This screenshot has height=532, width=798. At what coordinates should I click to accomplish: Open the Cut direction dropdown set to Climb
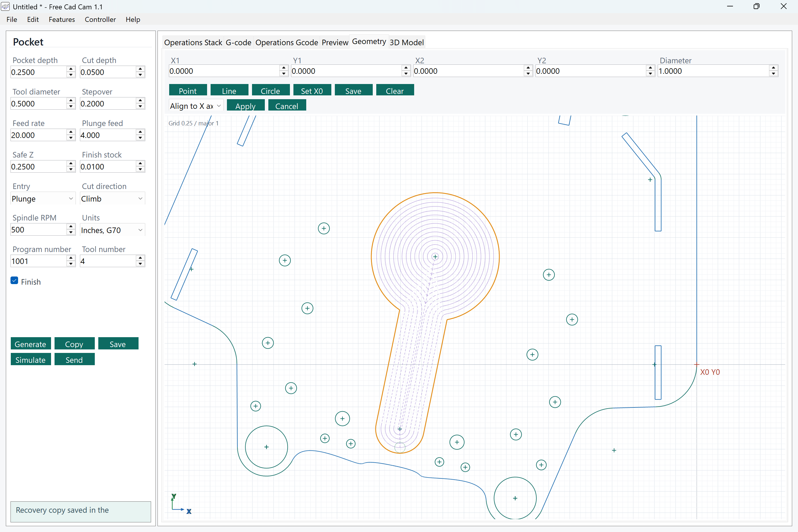pos(112,199)
